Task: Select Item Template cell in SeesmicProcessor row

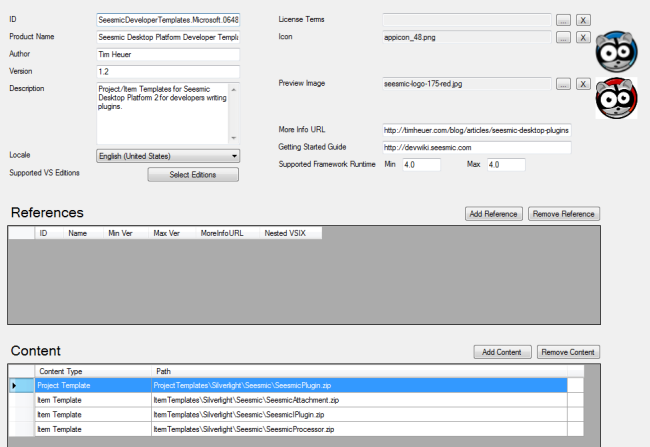Action: (x=93, y=429)
